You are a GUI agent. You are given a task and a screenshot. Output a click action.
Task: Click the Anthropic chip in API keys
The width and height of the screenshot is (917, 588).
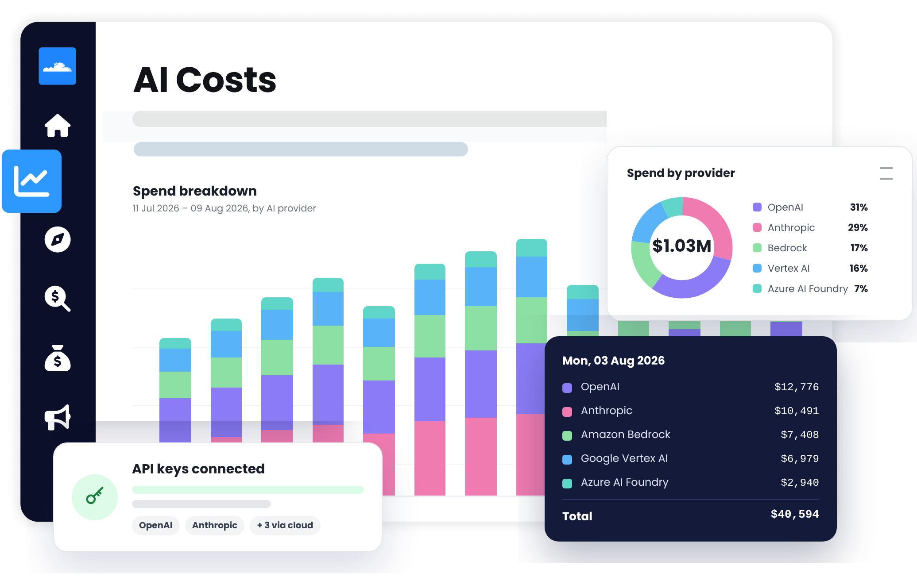[x=215, y=525]
